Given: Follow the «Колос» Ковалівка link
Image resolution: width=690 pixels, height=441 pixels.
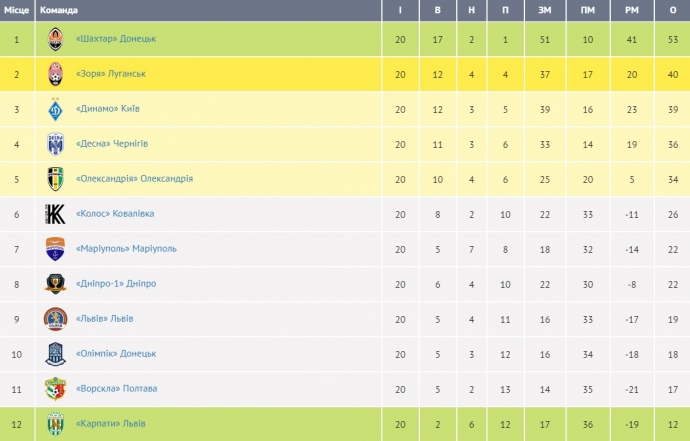Looking at the screenshot, I should click(115, 214).
